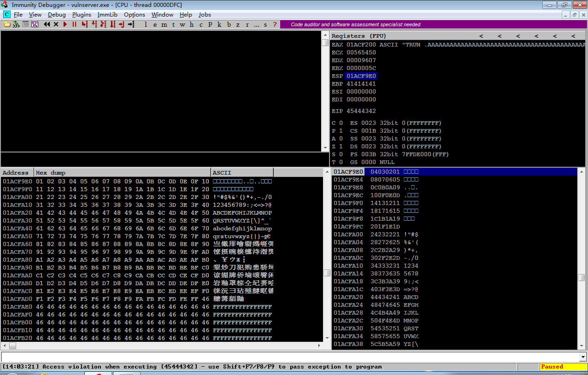Viewport: 588px width, 375px height.
Task: Open breakpoints window via the 'b' button
Action: 229,24
